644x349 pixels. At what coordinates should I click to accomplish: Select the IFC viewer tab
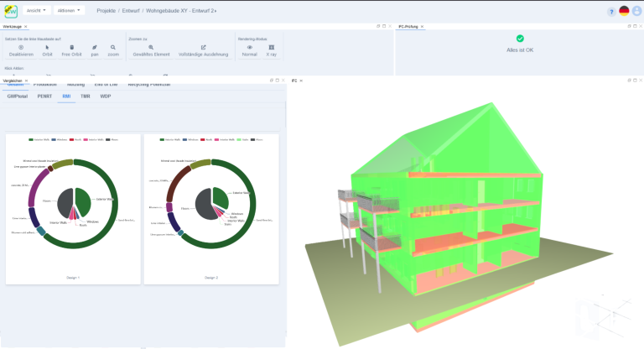294,81
